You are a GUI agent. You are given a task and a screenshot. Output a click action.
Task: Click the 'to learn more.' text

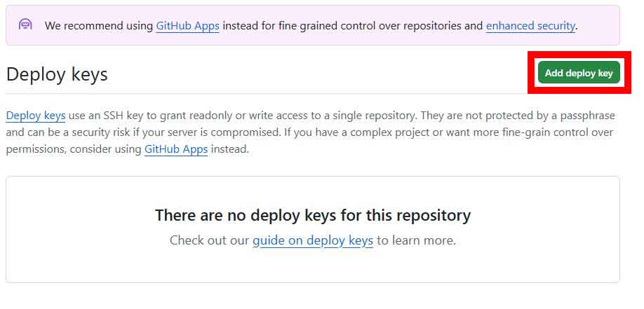click(x=416, y=240)
